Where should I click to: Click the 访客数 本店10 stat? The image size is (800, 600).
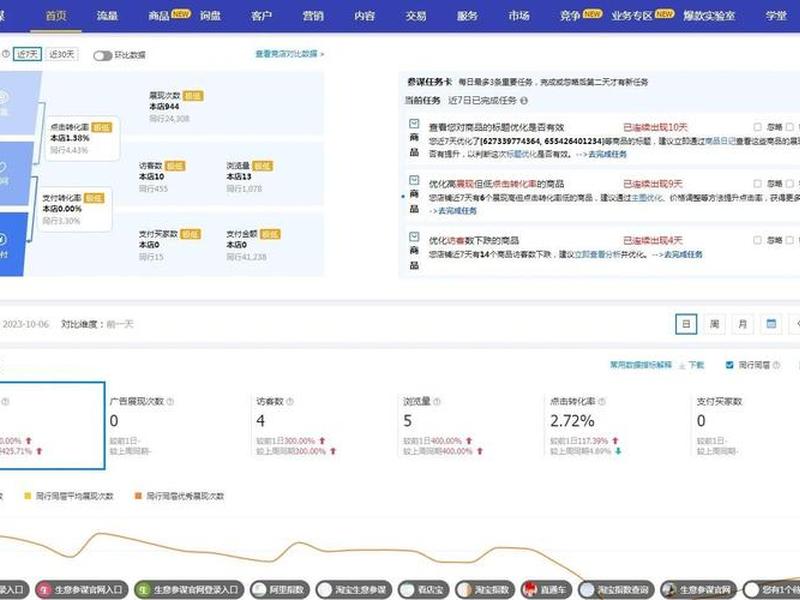click(x=162, y=177)
